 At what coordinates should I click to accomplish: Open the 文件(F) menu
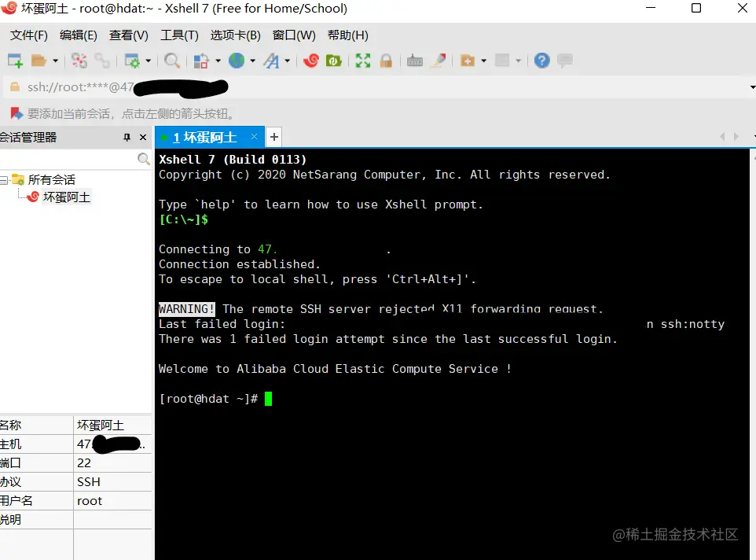tap(29, 35)
